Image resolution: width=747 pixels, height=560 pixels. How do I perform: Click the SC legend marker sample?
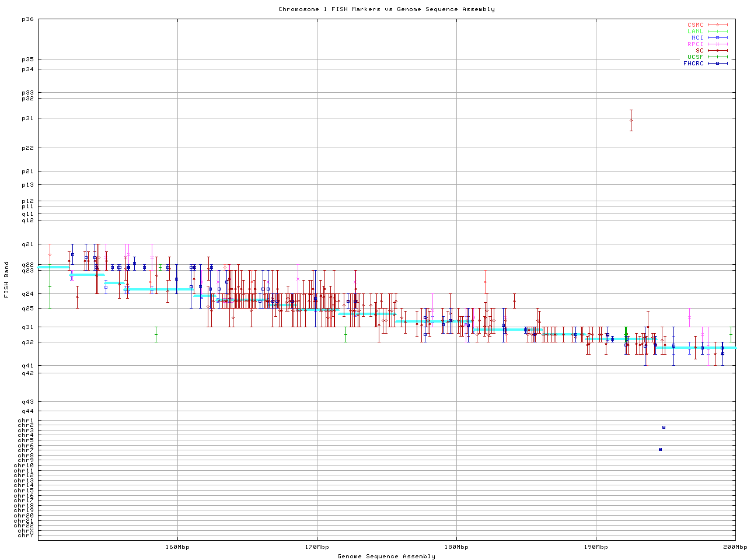click(x=717, y=51)
